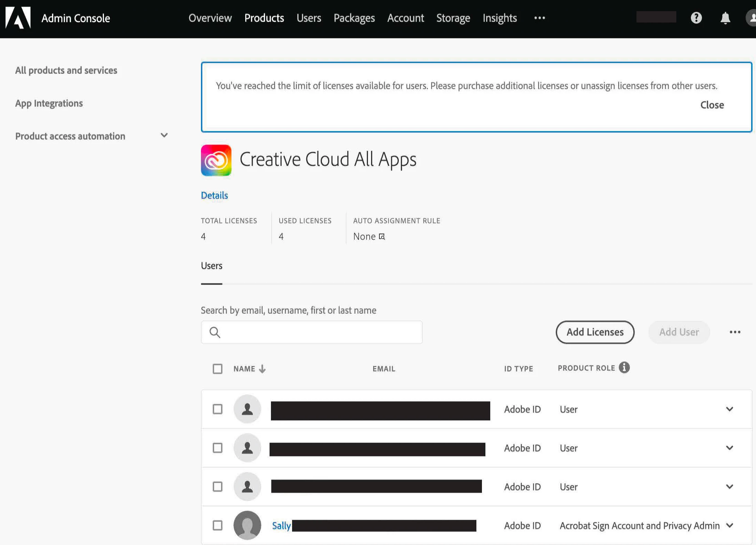Go to the Users menu in top navigation

coord(308,18)
